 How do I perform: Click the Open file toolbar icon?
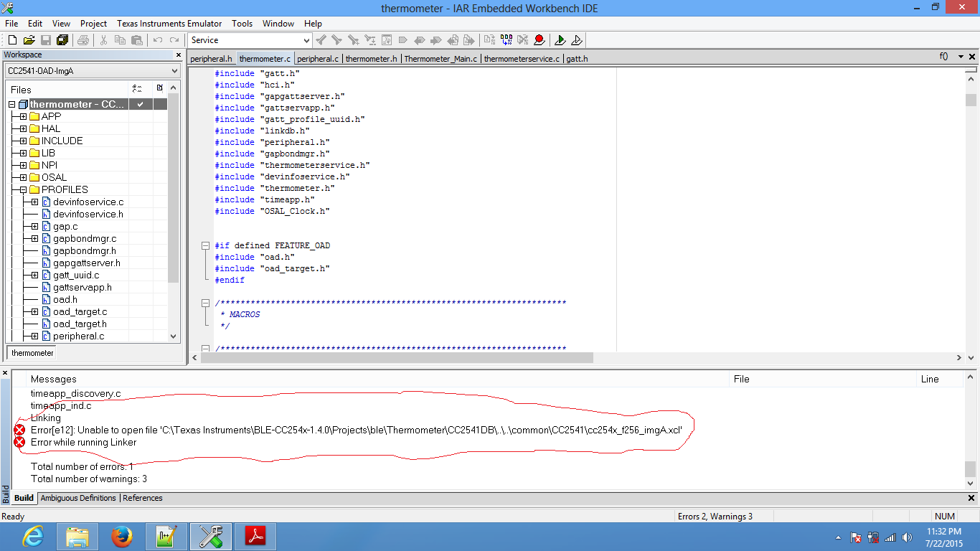pos(29,40)
